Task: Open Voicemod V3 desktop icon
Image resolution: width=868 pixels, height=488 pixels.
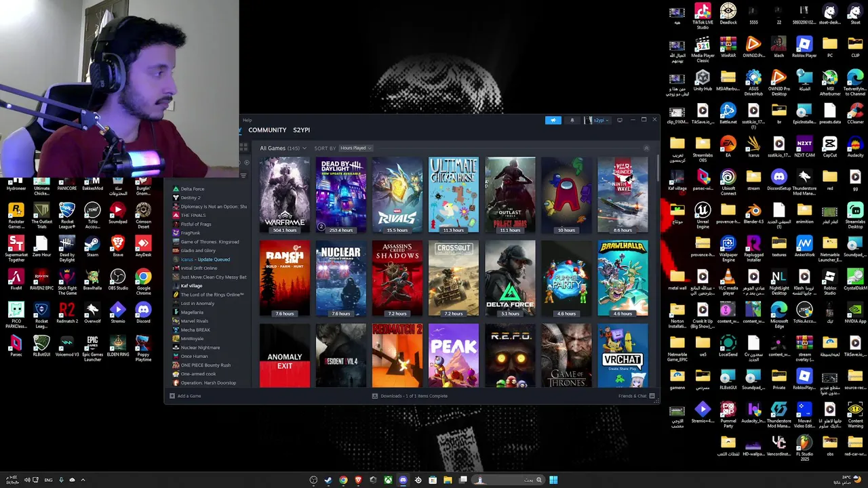Action: tap(66, 346)
